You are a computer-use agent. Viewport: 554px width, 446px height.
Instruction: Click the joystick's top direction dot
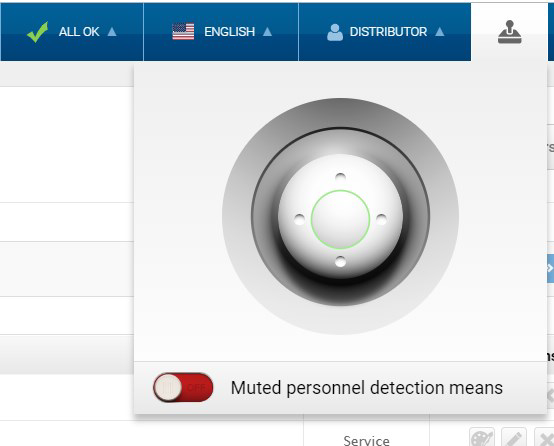[340, 177]
